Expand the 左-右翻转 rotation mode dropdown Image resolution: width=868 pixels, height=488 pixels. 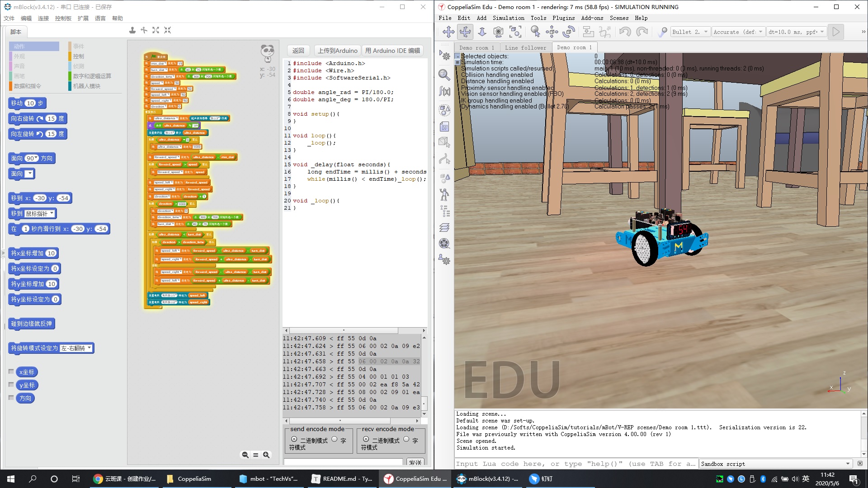click(90, 348)
